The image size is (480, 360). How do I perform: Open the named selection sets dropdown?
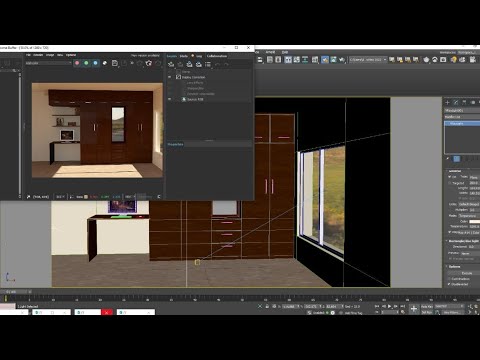368,60
